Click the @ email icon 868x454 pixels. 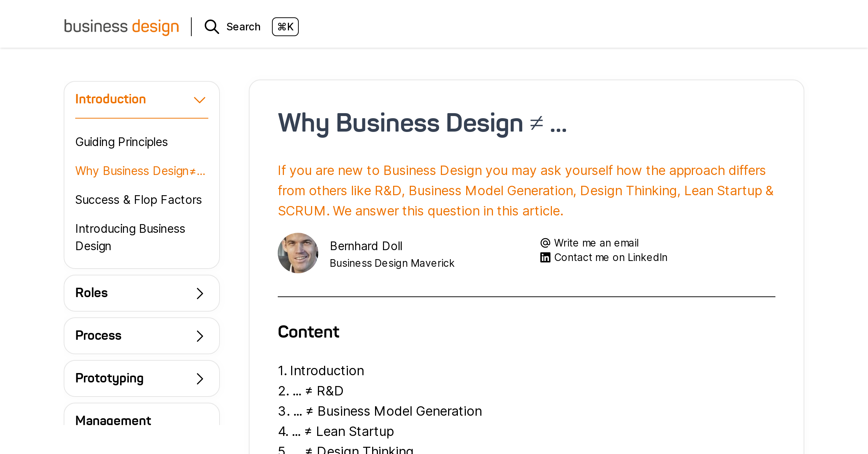click(x=545, y=243)
